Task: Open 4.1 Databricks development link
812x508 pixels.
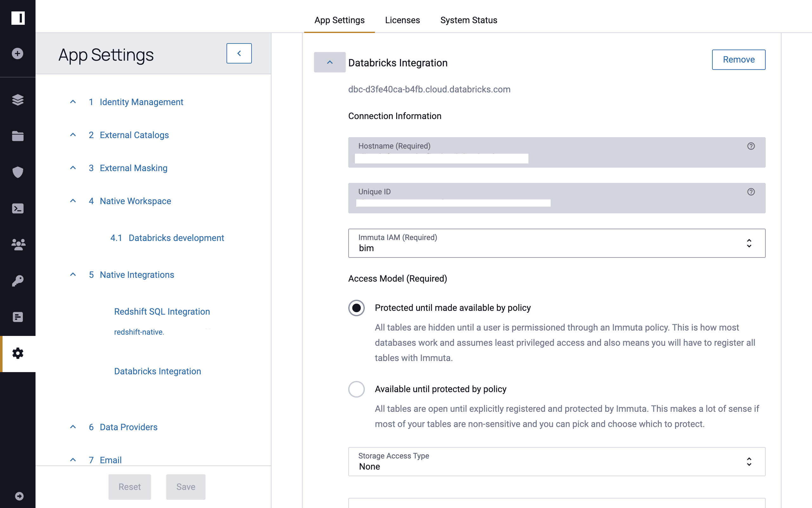Action: pyautogui.click(x=167, y=238)
